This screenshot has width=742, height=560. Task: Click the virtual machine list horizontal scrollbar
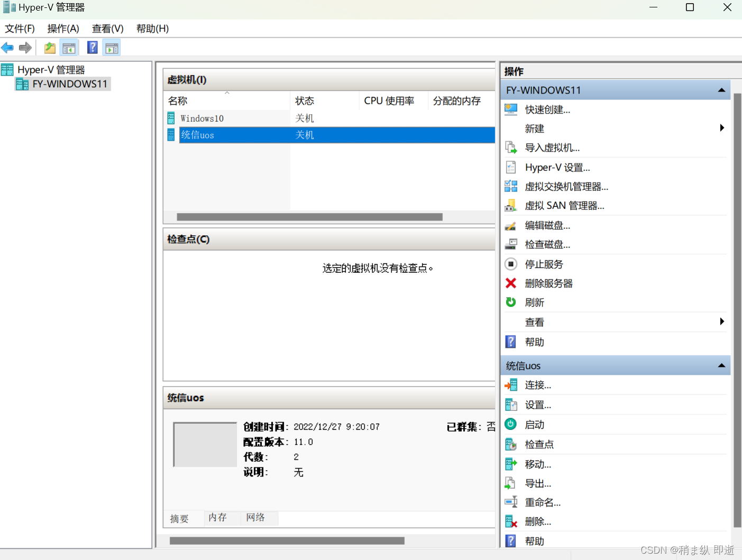309,216
